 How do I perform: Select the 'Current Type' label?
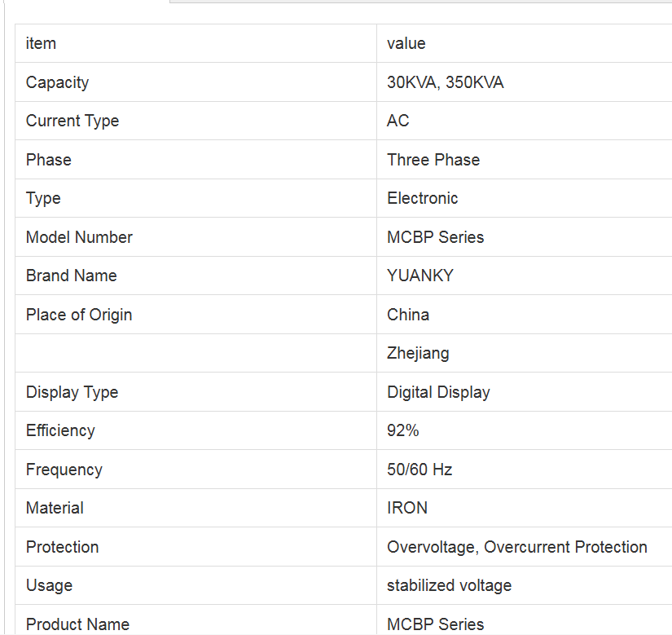tap(72, 121)
